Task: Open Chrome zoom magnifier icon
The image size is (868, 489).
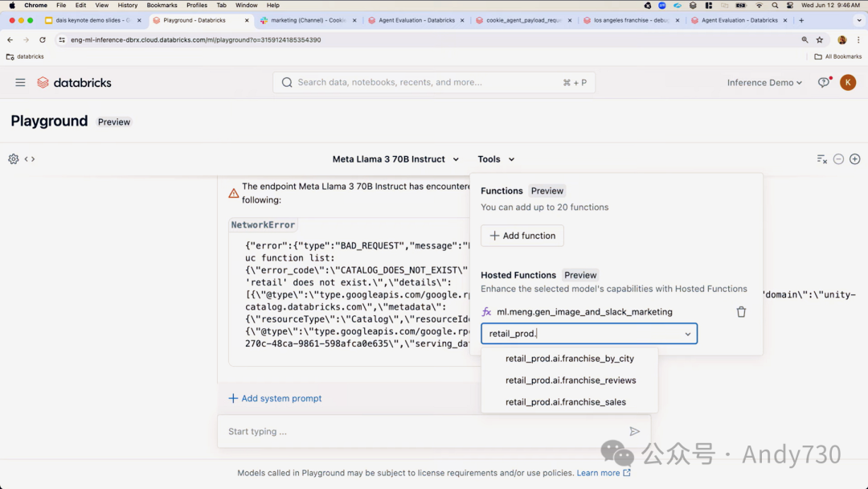Action: coord(805,40)
